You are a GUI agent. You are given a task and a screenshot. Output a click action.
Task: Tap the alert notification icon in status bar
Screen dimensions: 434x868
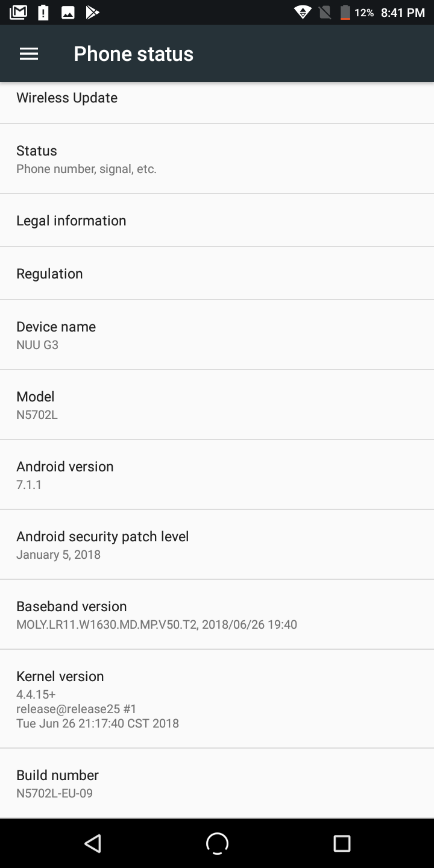pos(43,12)
